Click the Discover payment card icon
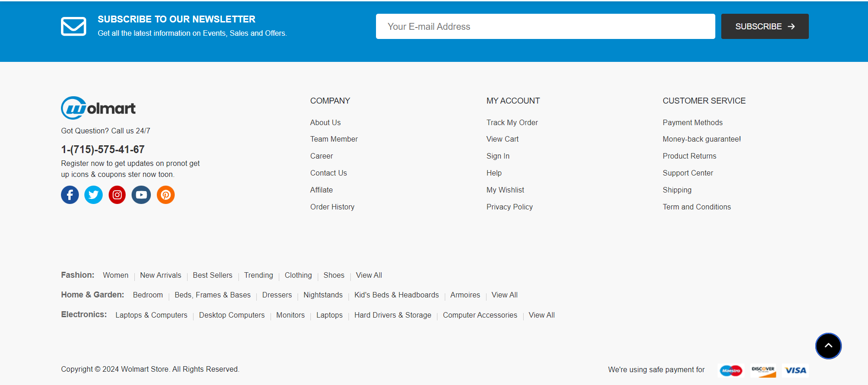The height and width of the screenshot is (385, 868). [763, 370]
